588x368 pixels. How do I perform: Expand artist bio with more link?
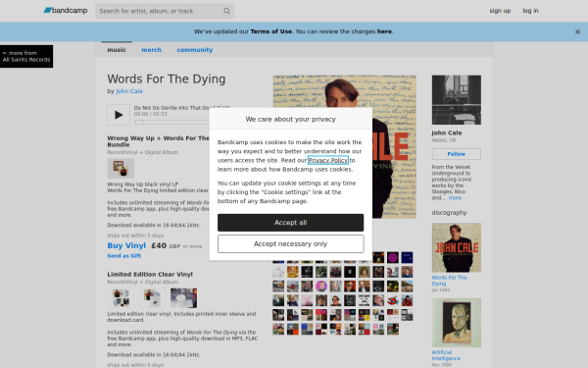[455, 197]
